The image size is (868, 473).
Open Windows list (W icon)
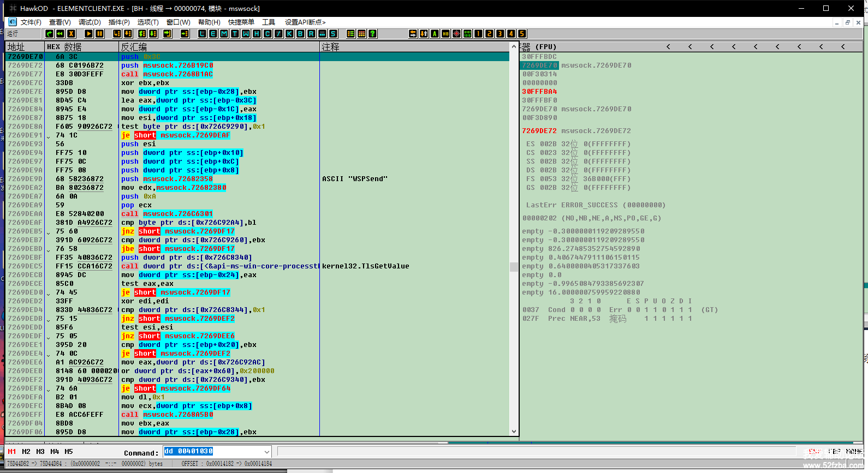click(x=246, y=34)
